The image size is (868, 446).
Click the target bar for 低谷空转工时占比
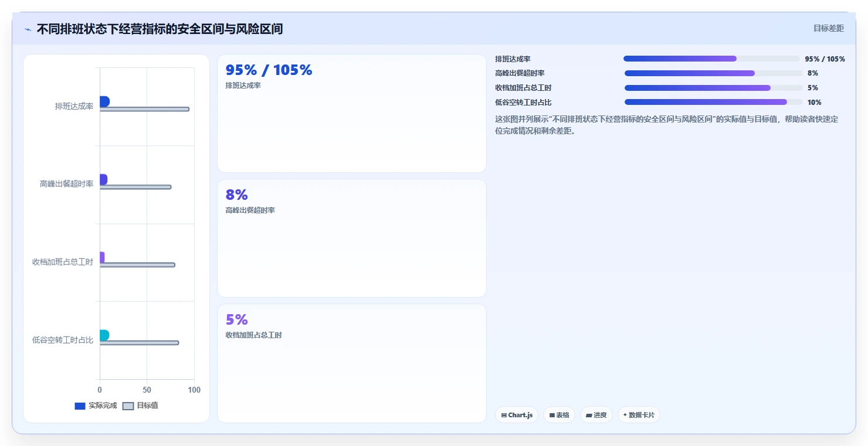(x=139, y=343)
